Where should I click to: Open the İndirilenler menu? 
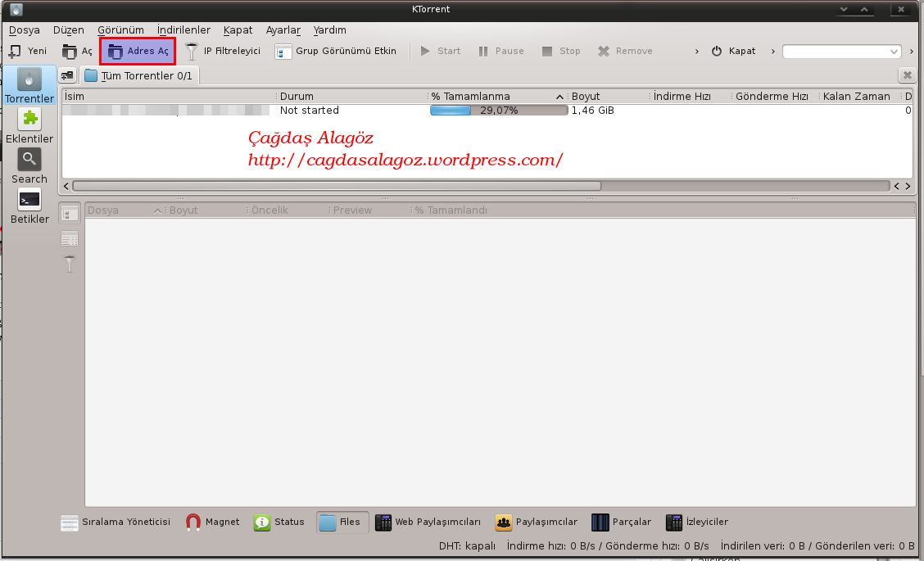183,30
